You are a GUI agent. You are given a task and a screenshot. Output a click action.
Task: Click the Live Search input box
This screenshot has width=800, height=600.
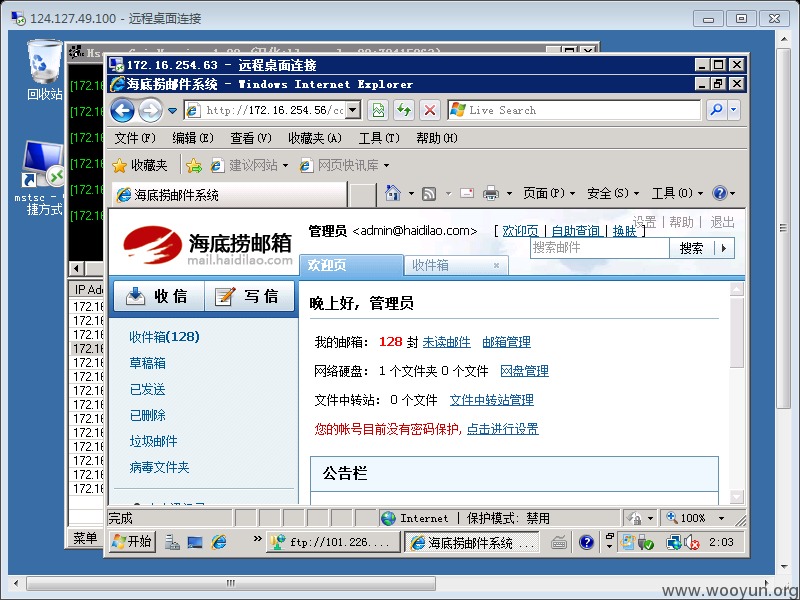574,110
